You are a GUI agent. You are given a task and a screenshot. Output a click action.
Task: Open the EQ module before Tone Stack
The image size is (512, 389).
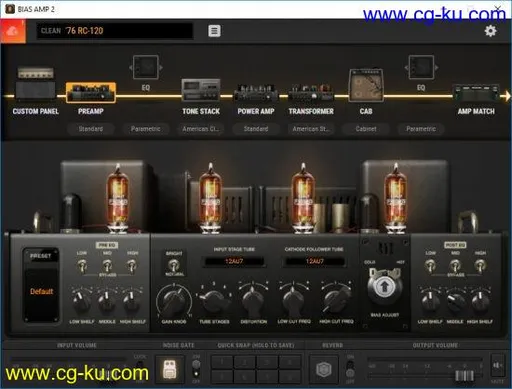click(x=146, y=67)
